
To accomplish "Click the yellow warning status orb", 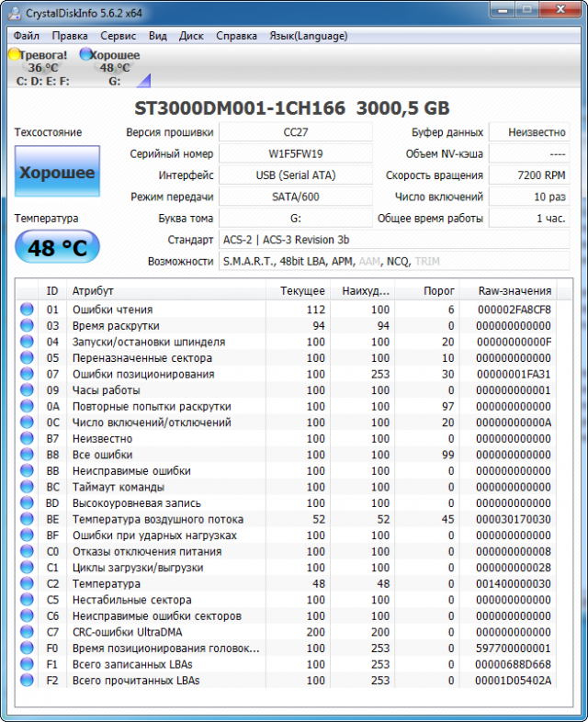I will pos(15,54).
